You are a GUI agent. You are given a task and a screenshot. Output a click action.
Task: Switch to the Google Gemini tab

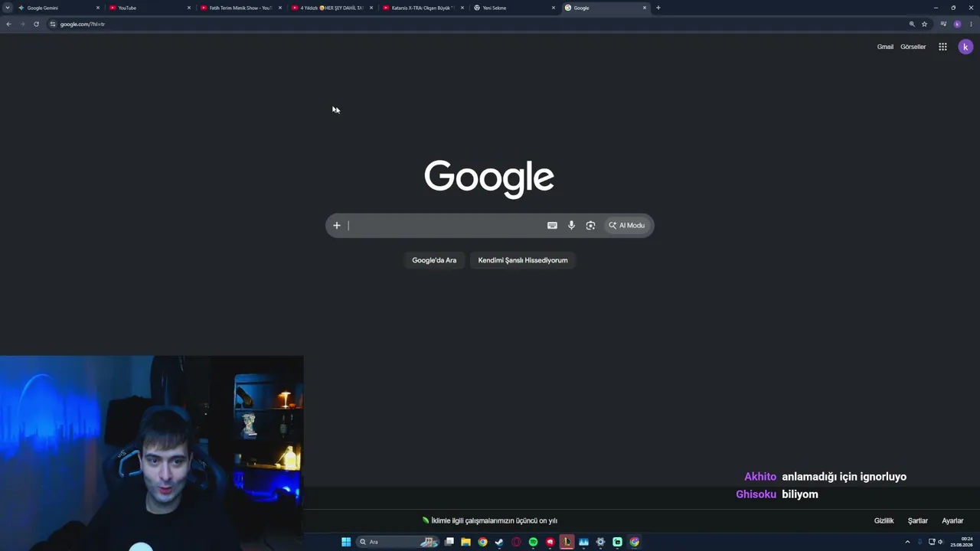59,8
